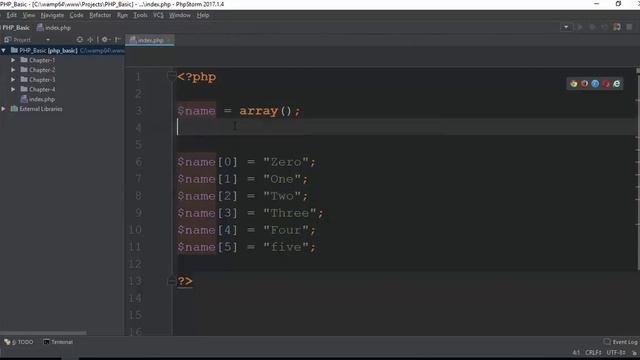Open page in Chrome browser icon

[574, 84]
